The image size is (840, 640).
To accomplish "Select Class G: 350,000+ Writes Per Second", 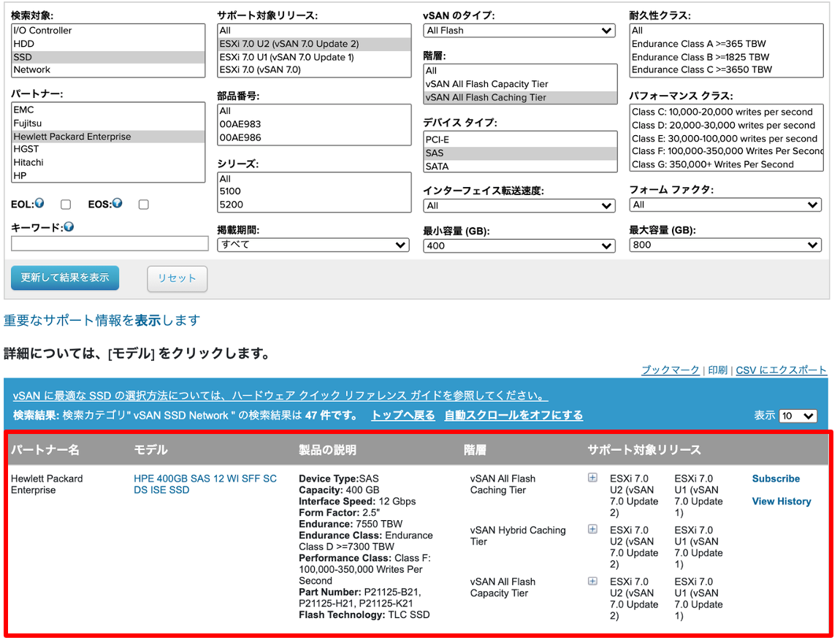I will [727, 164].
